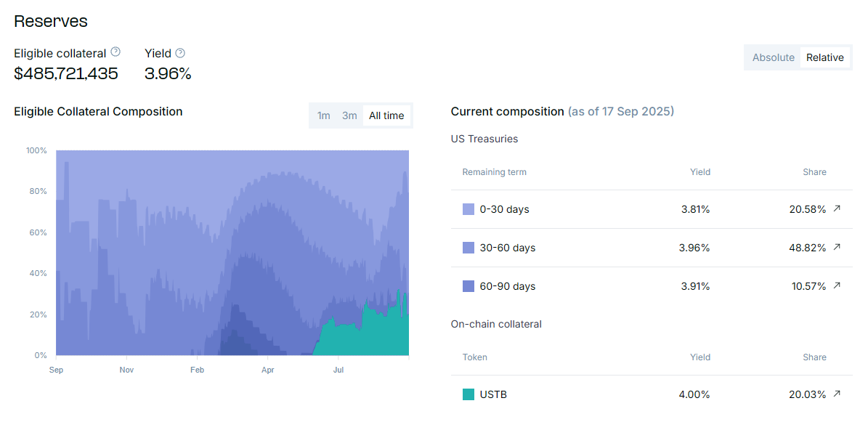The width and height of the screenshot is (868, 422).
Task: Click the Yield help question icon
Action: point(180,53)
